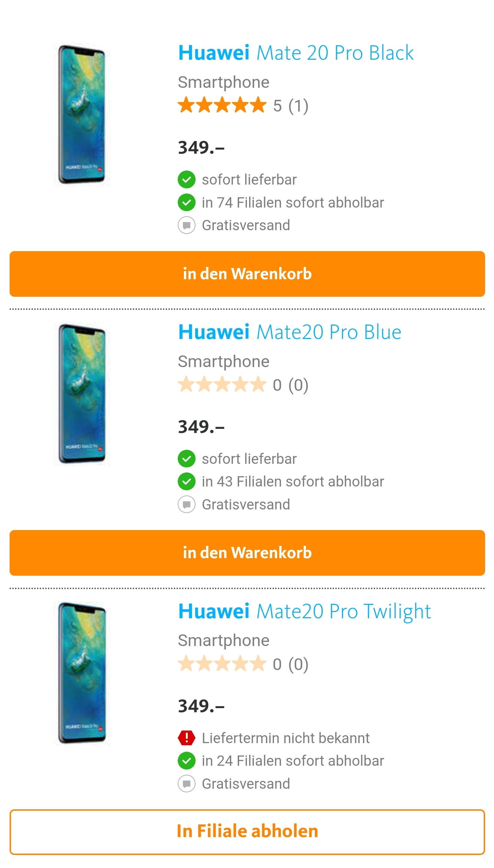Click green checkmark beside Mate 20 Pro Black 'sofort lieferbar'
The image size is (494, 868).
tap(187, 179)
